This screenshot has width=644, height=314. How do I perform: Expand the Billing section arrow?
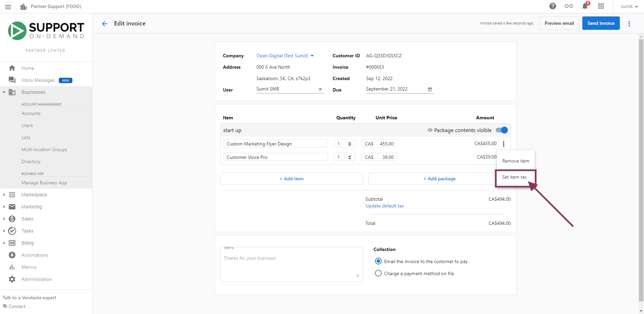(4, 243)
